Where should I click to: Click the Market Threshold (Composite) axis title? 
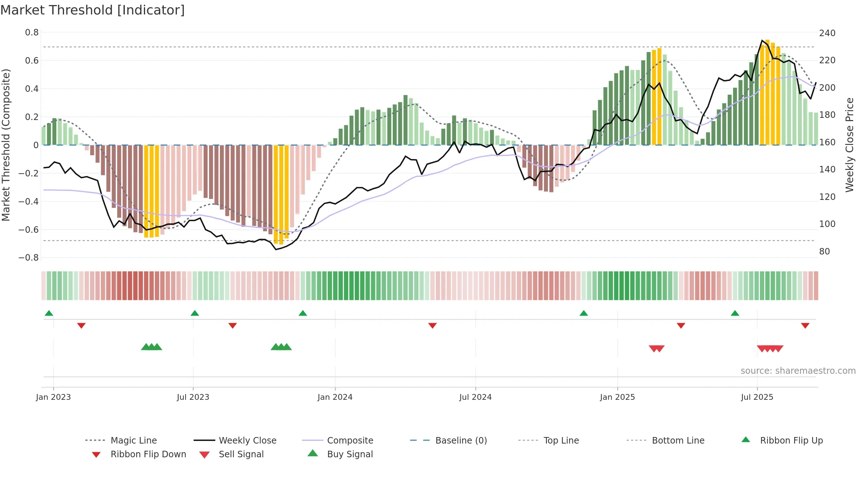point(6,145)
